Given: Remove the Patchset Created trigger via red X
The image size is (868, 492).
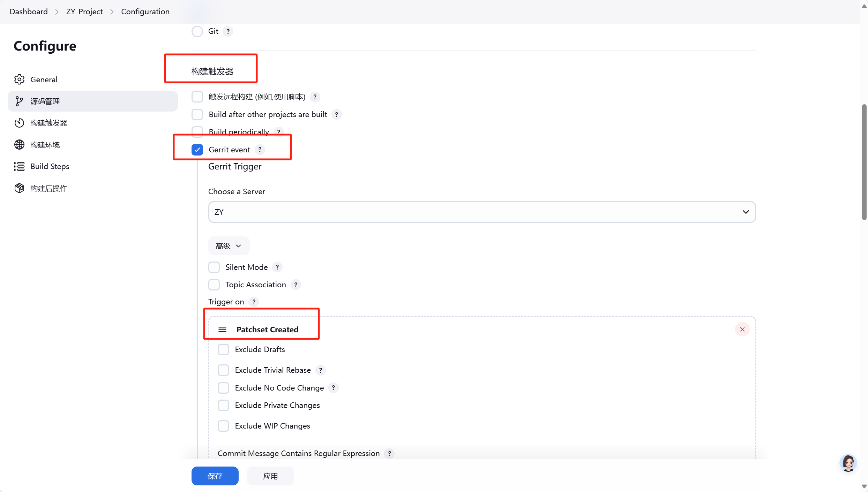Looking at the screenshot, I should 742,329.
